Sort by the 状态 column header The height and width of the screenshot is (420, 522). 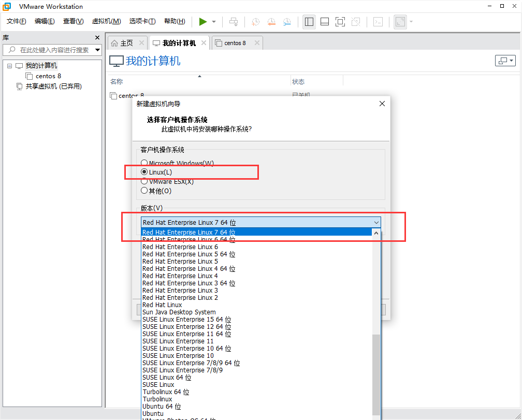click(x=298, y=81)
